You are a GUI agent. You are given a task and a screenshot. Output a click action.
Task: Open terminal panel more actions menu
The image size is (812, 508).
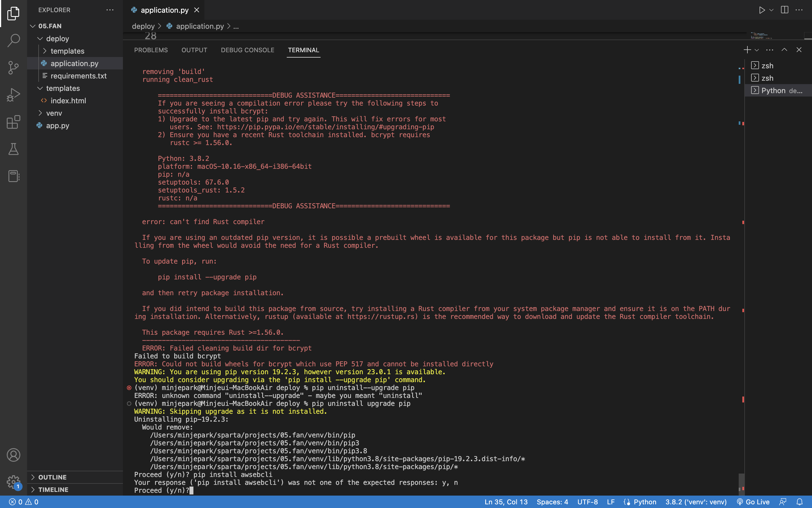(770, 50)
